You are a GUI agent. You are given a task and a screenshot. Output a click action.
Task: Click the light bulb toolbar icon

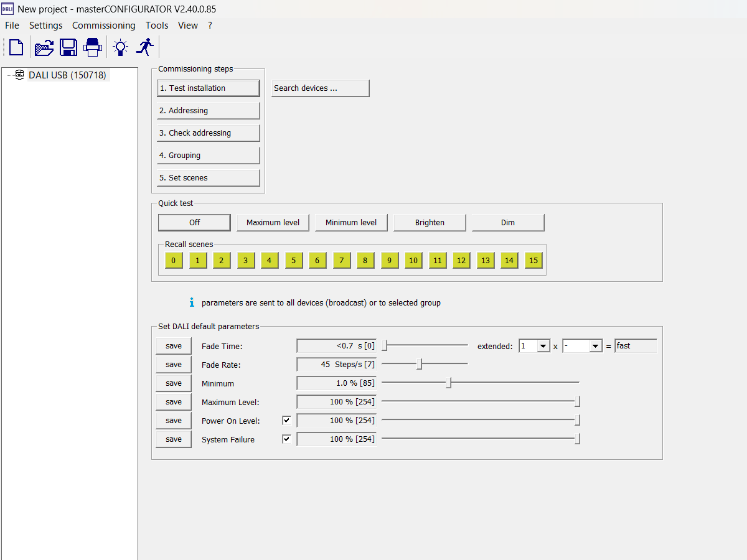[120, 47]
